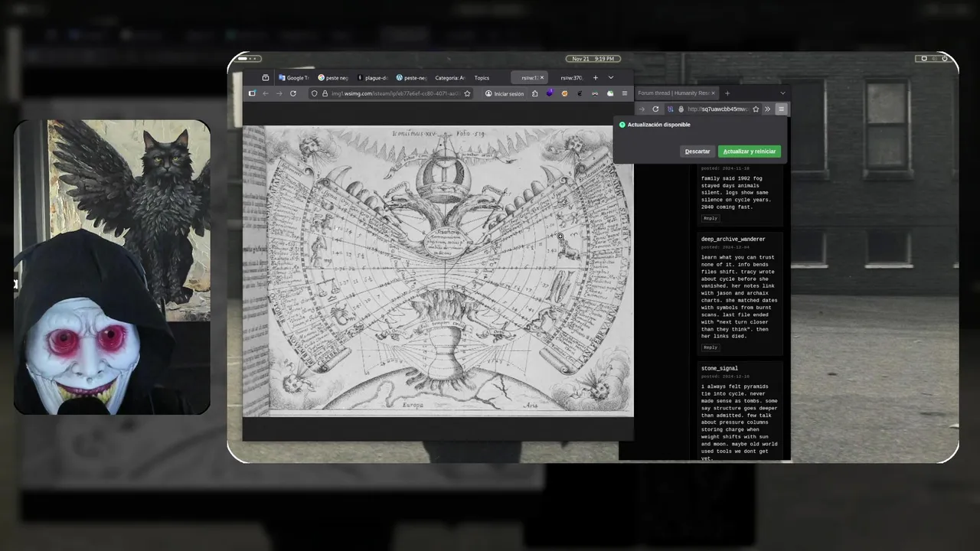
Task: Expand the list all tabs chevron
Action: click(x=611, y=77)
